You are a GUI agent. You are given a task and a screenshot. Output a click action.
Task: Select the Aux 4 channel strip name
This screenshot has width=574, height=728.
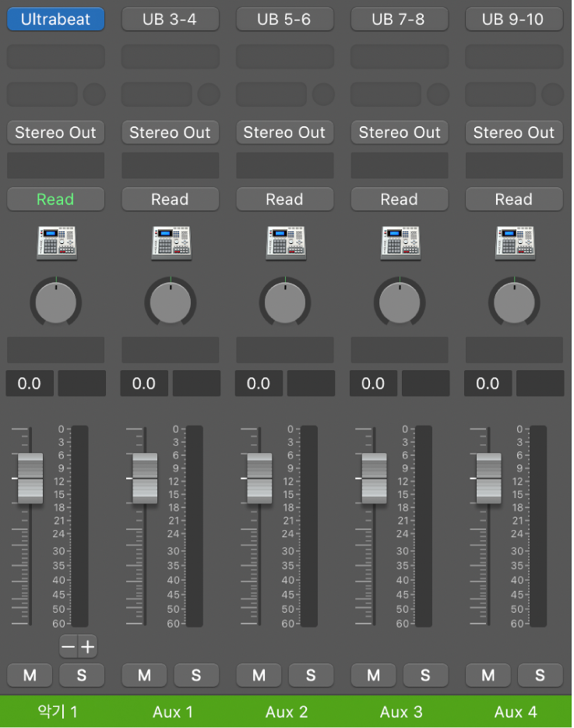[515, 712]
